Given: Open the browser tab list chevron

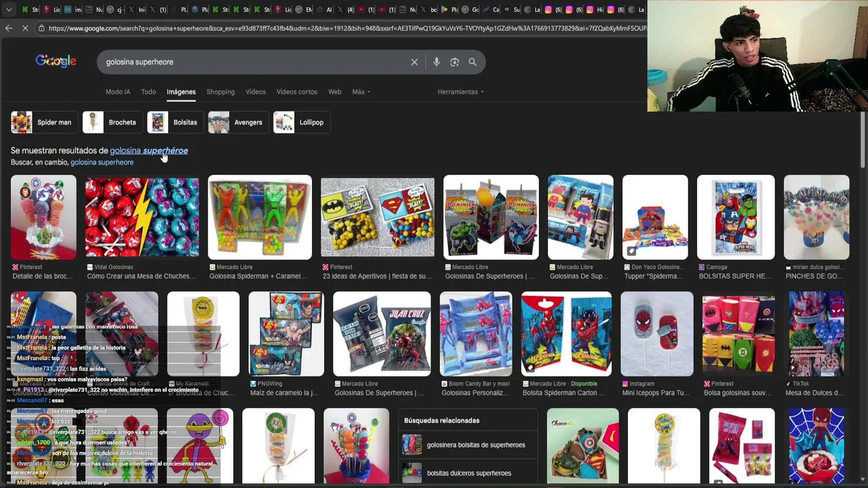Looking at the screenshot, I should [9, 9].
